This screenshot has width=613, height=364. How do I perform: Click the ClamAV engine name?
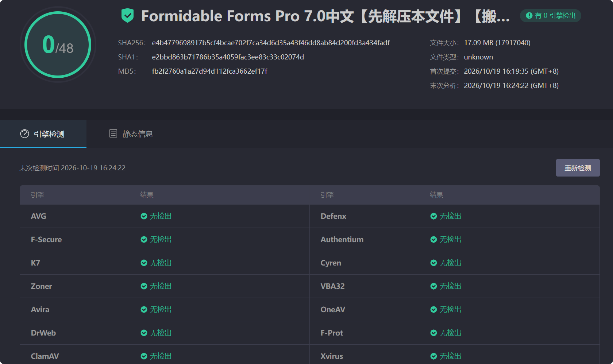45,356
